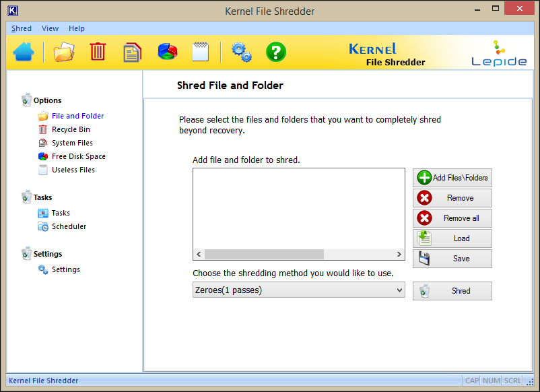Click the horizontal scrollbar thumb in file list

point(264,255)
